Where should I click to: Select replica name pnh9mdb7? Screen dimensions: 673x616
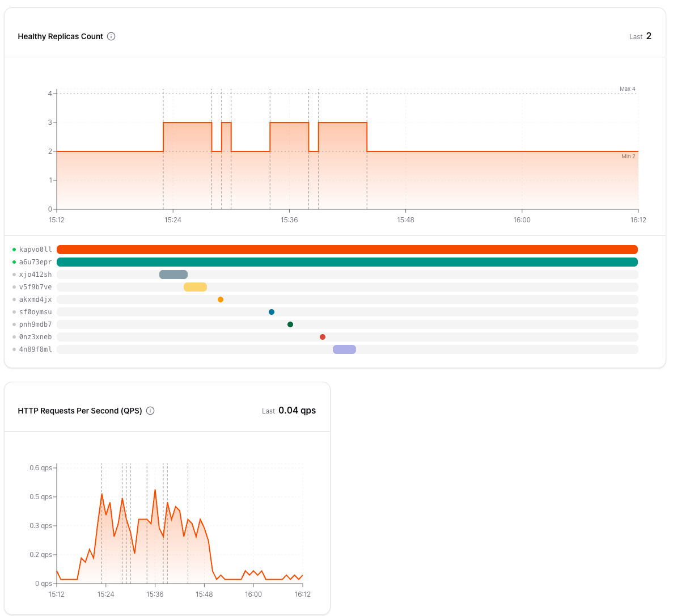click(35, 324)
